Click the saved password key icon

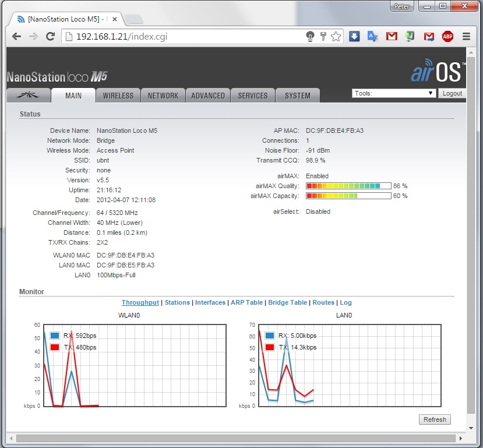[x=323, y=36]
